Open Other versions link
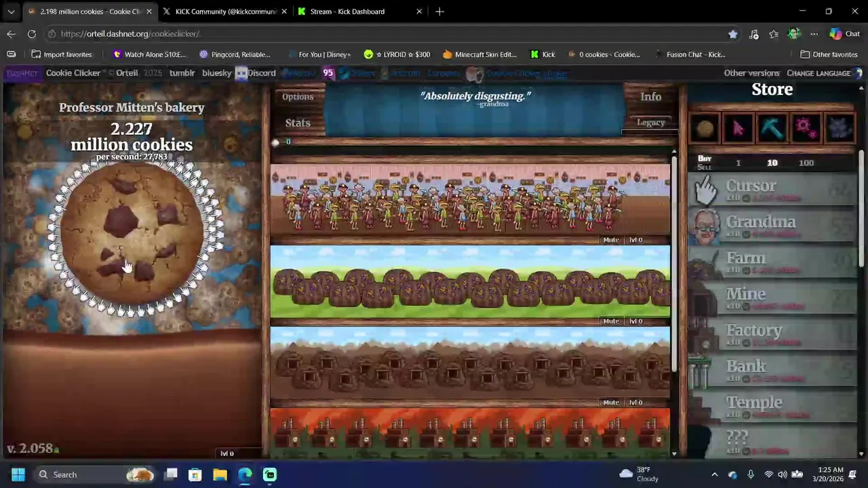This screenshot has height=488, width=868. [751, 73]
